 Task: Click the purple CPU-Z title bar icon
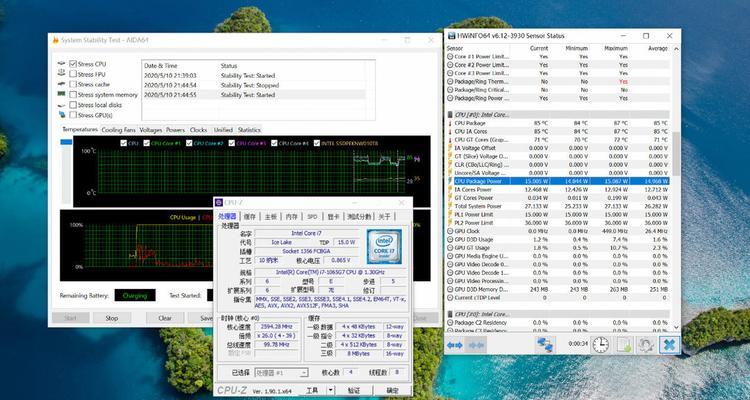click(x=219, y=203)
